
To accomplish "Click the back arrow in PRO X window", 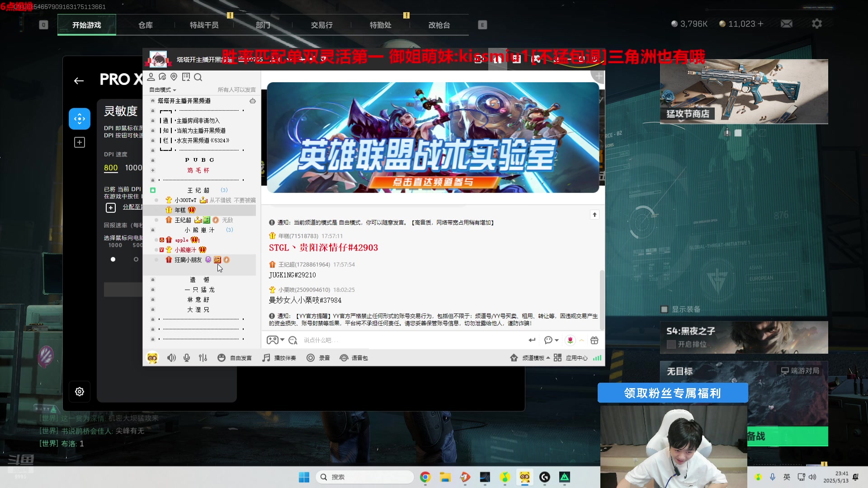I will pyautogui.click(x=79, y=81).
